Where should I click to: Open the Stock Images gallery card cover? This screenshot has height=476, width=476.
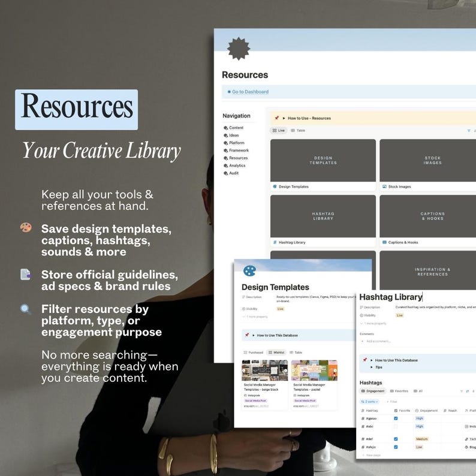pyautogui.click(x=427, y=161)
